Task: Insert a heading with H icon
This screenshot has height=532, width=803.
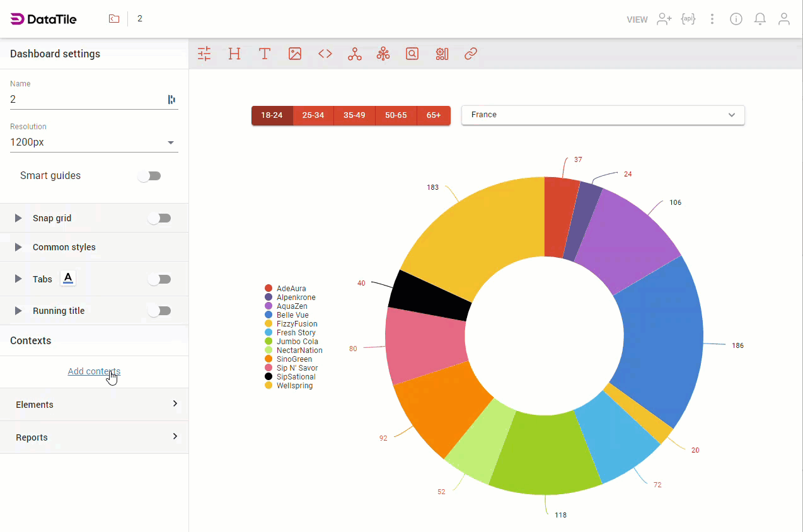Action: pyautogui.click(x=234, y=54)
